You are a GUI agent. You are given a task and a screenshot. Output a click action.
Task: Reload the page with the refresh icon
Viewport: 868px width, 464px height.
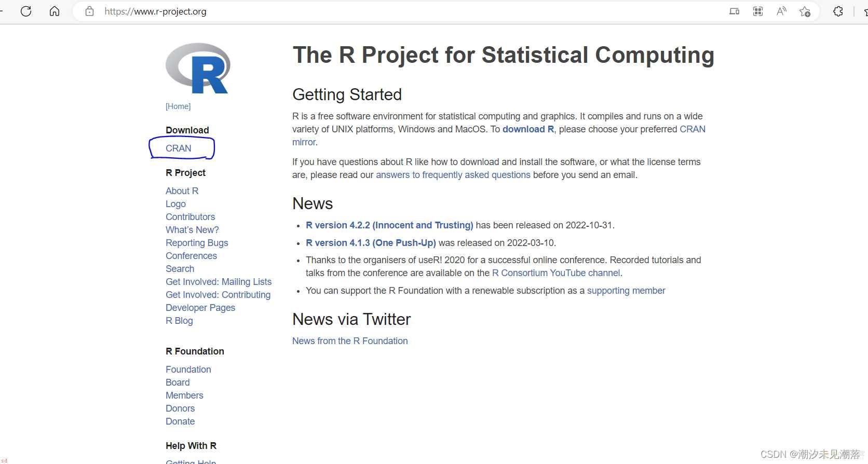26,11
